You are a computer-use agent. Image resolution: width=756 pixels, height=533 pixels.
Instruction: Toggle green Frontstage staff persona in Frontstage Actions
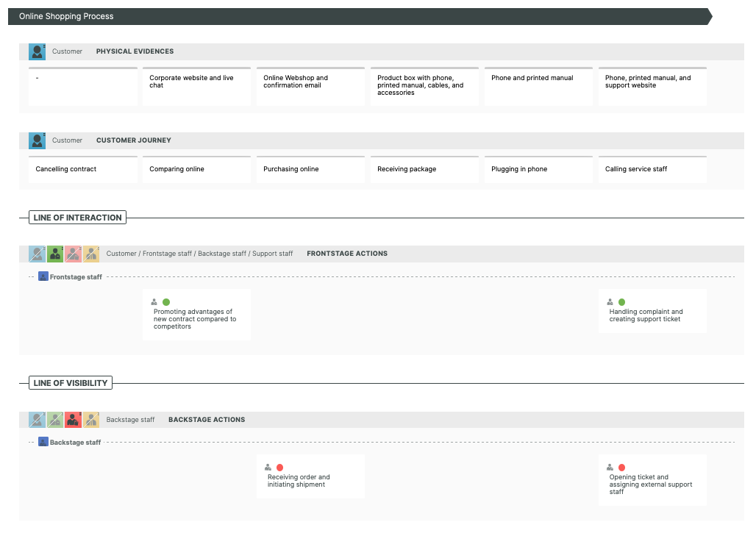(55, 254)
